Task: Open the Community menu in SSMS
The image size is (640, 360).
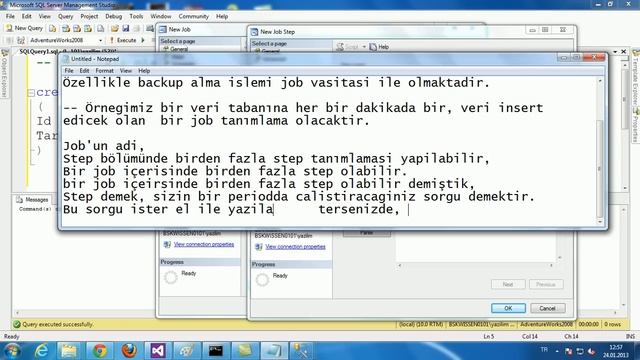Action: pos(193,16)
